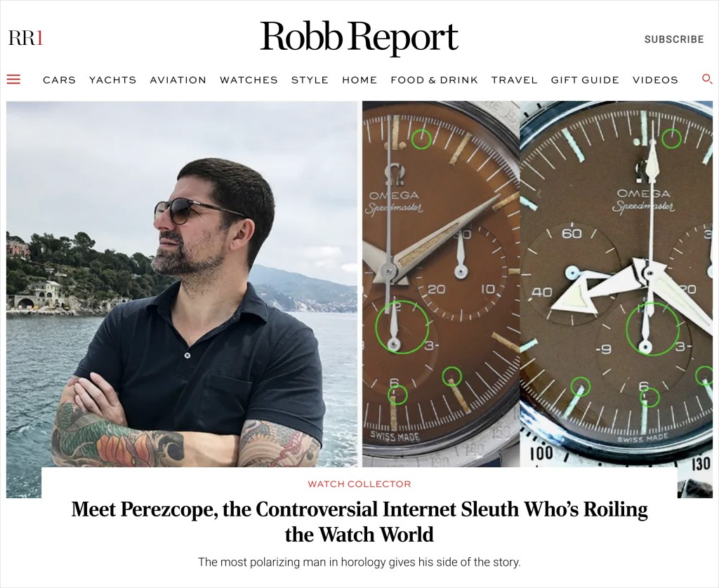Click the RR1 logo
719x588 pixels.
(x=26, y=38)
